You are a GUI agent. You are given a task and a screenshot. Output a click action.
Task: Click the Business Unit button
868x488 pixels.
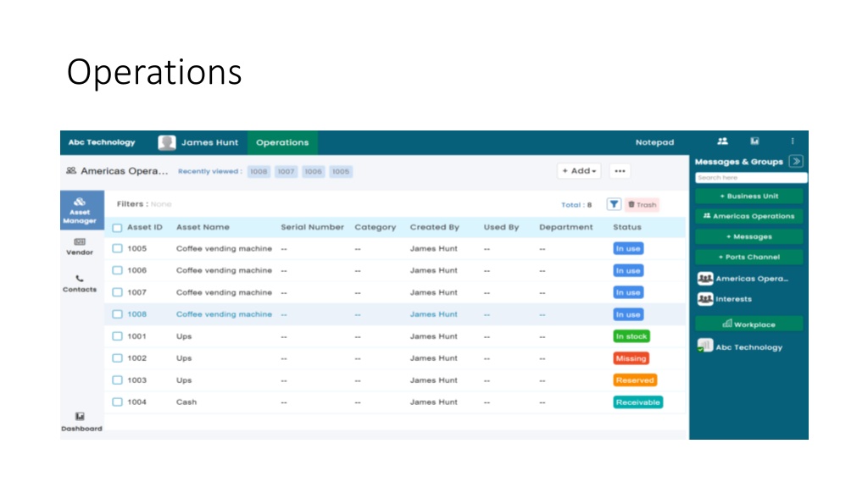749,196
